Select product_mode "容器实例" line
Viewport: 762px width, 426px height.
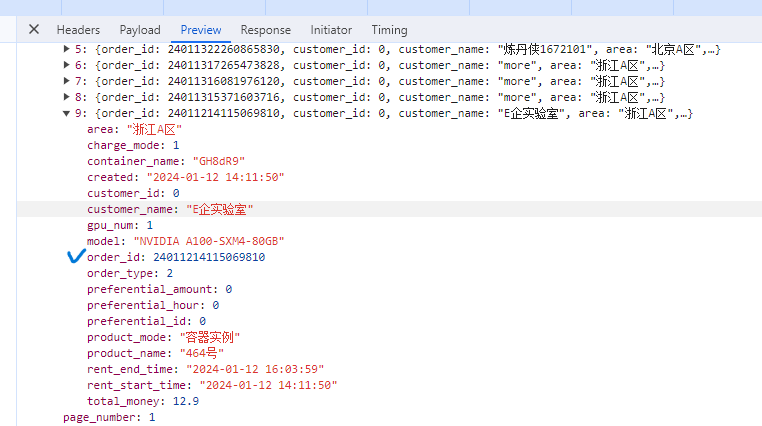(x=163, y=337)
